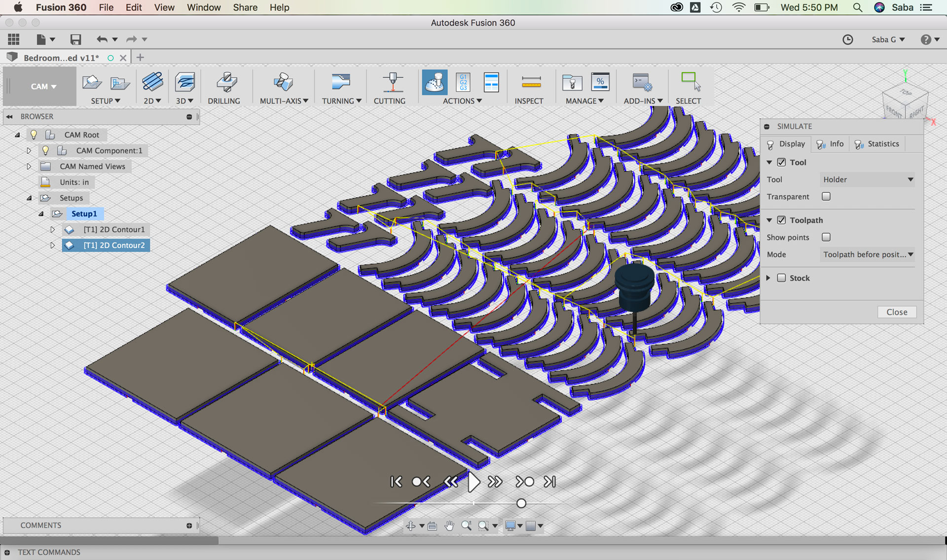Check the Stock checkbox
The image size is (947, 560).
781,278
